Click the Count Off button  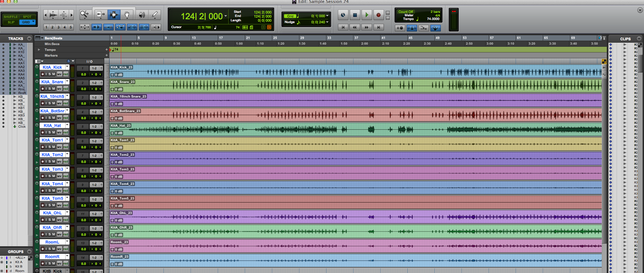406,12
